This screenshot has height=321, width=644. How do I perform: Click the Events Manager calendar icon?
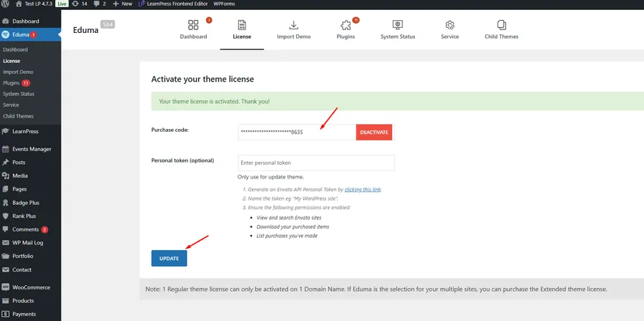(x=5, y=149)
